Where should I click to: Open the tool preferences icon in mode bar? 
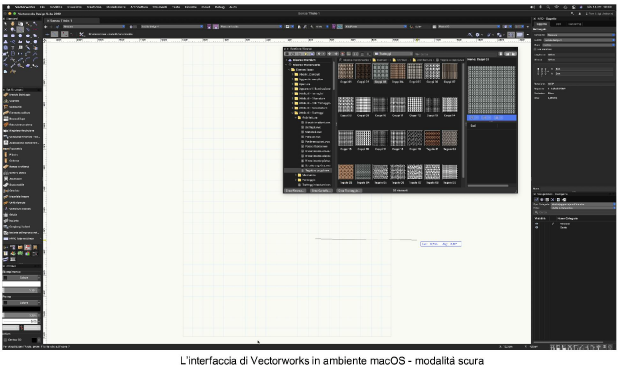(82, 34)
